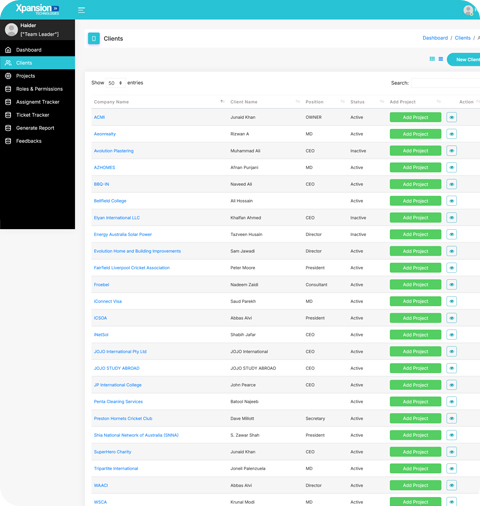The height and width of the screenshot is (506, 480).
Task: Add Project for Tripartite International
Action: [415, 469]
